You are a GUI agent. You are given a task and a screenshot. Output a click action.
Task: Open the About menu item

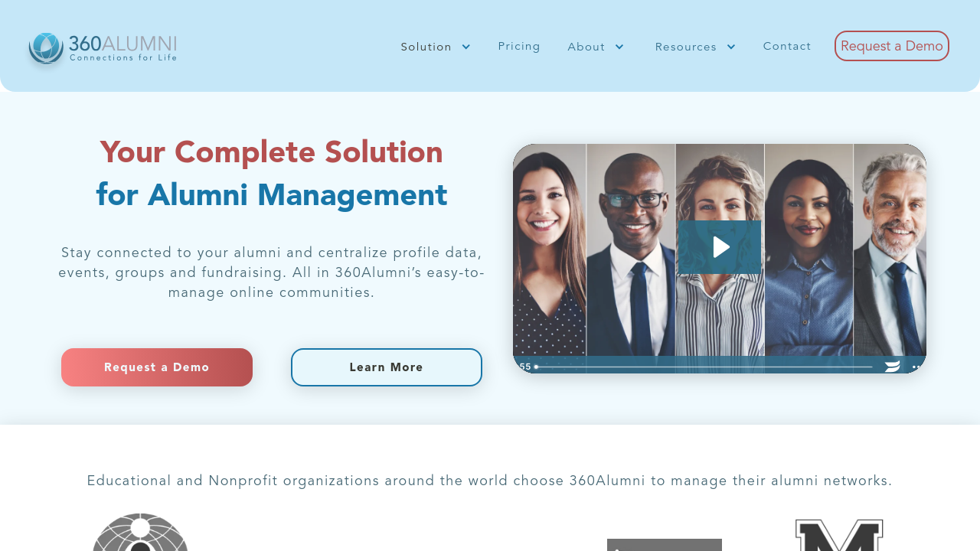coord(586,47)
